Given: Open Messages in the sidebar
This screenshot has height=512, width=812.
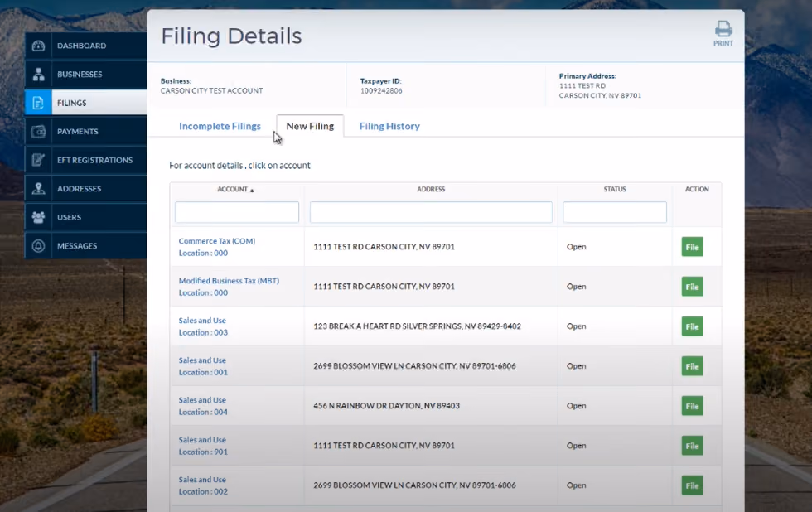Looking at the screenshot, I should click(x=86, y=246).
